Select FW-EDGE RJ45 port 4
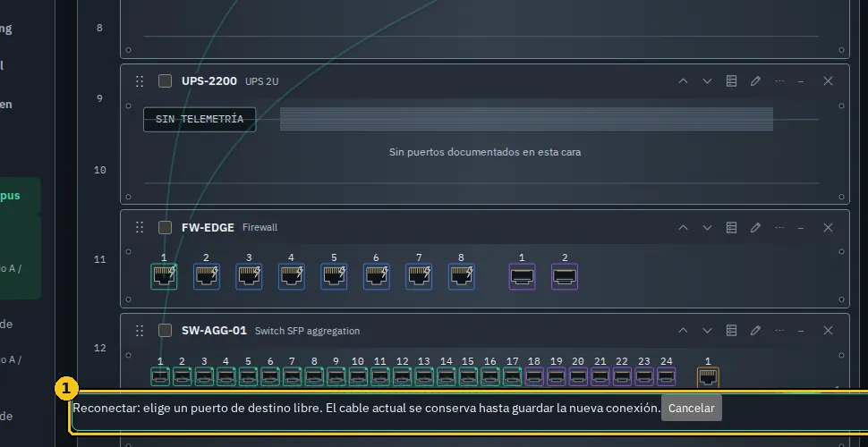868x447 pixels. pyautogui.click(x=292, y=276)
